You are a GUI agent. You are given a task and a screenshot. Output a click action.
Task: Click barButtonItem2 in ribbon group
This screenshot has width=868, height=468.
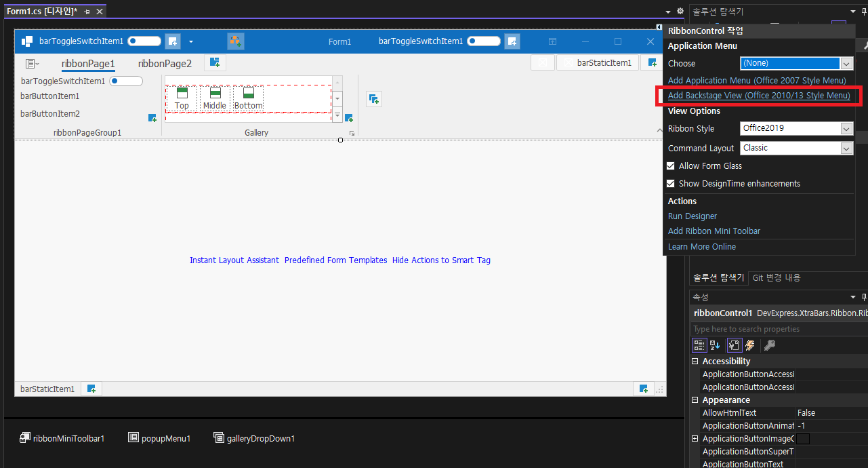50,114
